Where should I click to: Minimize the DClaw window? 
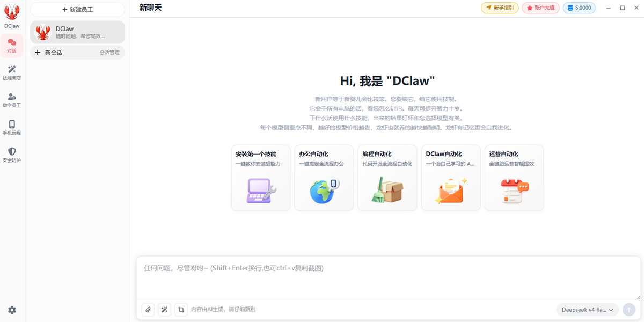click(609, 8)
